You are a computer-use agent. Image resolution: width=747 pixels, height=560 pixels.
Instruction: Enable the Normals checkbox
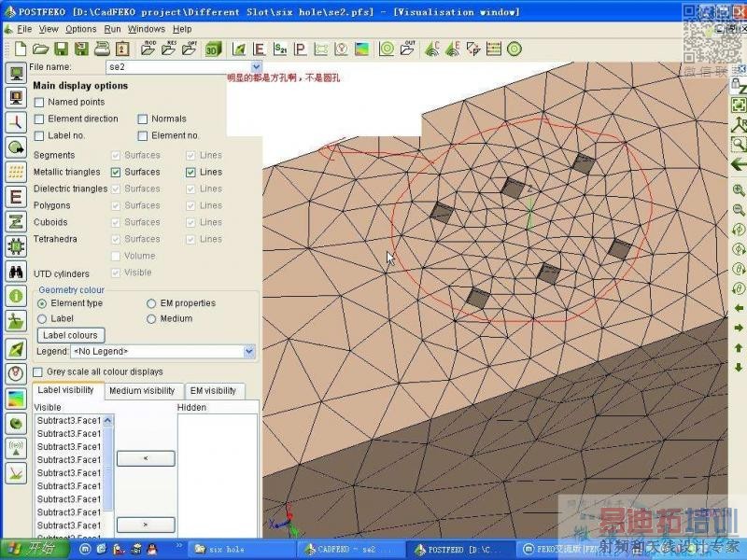143,119
